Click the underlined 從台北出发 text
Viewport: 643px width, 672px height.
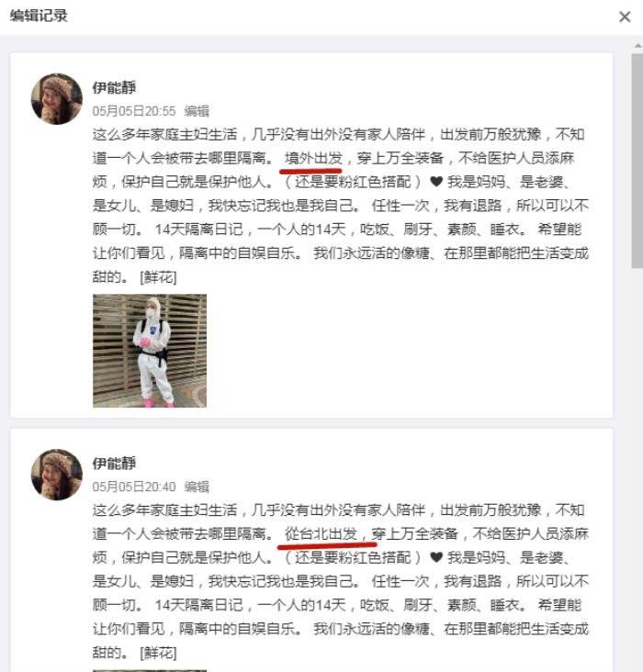[x=321, y=534]
